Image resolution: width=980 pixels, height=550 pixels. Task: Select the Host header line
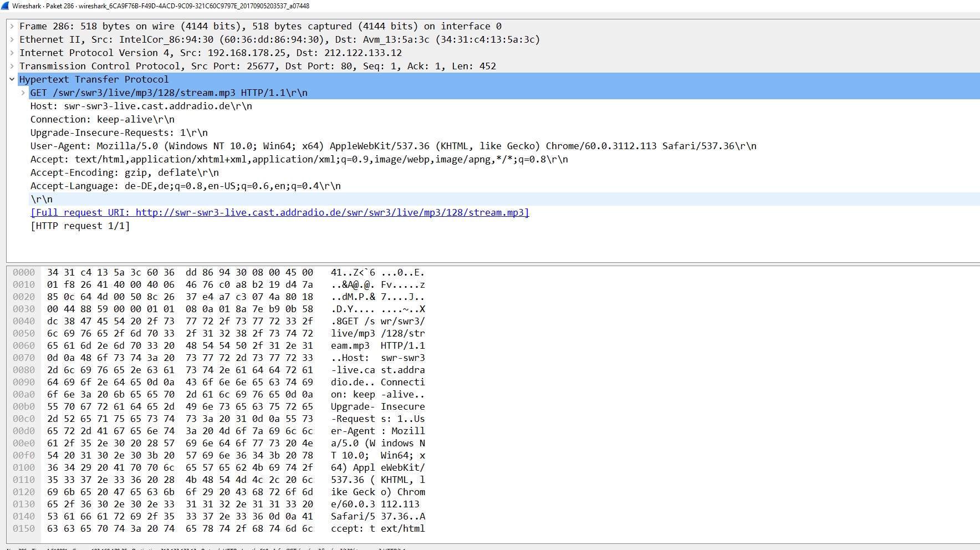pyautogui.click(x=141, y=106)
